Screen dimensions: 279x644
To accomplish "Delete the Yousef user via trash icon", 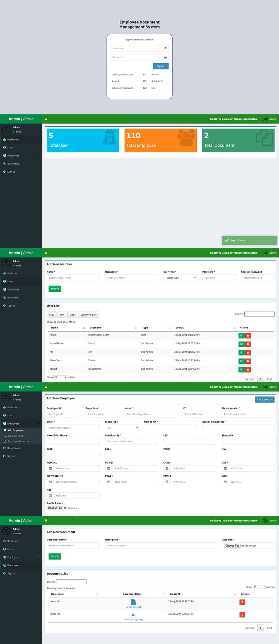I will pos(248,370).
